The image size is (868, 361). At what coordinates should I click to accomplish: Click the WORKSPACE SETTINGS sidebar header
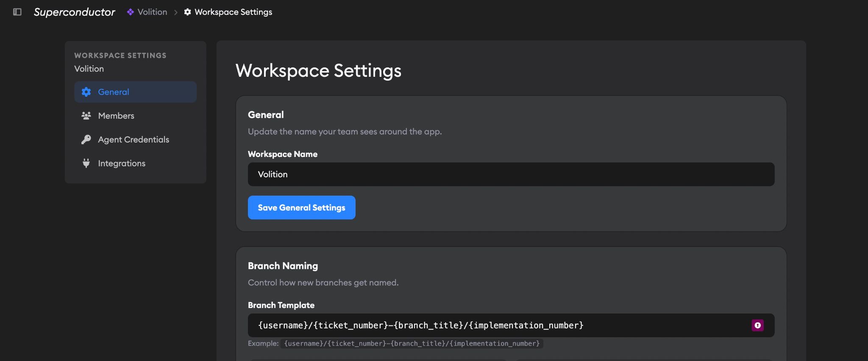click(x=120, y=56)
